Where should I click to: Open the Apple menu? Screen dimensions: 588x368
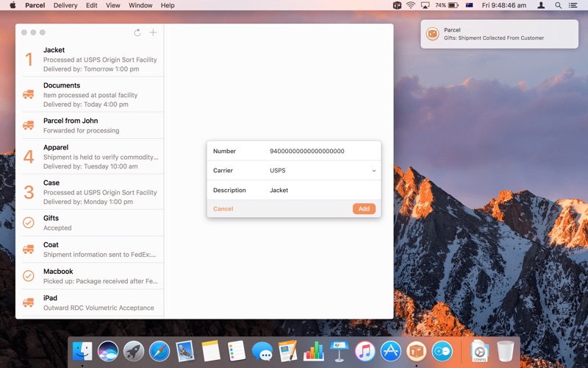tap(12, 5)
